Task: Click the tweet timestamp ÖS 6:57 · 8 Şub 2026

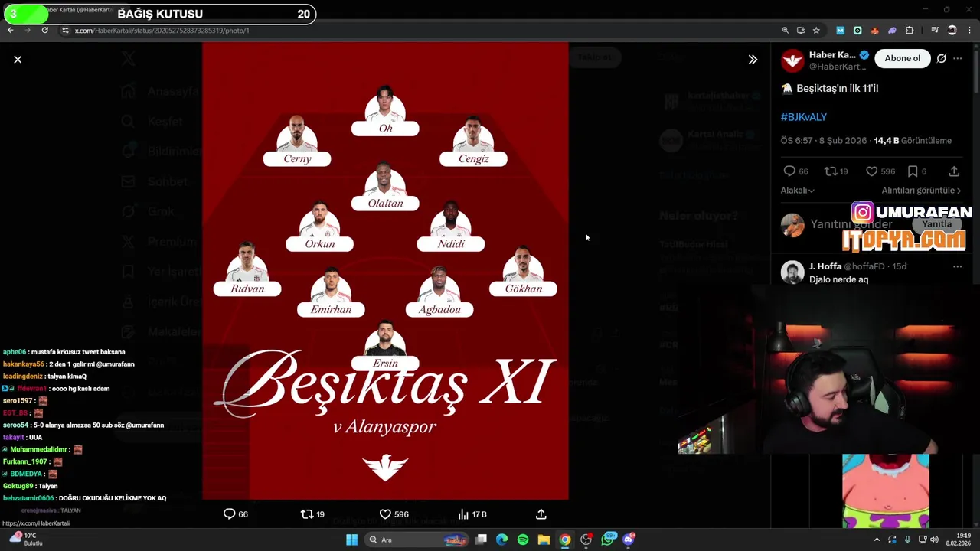Action: point(823,141)
